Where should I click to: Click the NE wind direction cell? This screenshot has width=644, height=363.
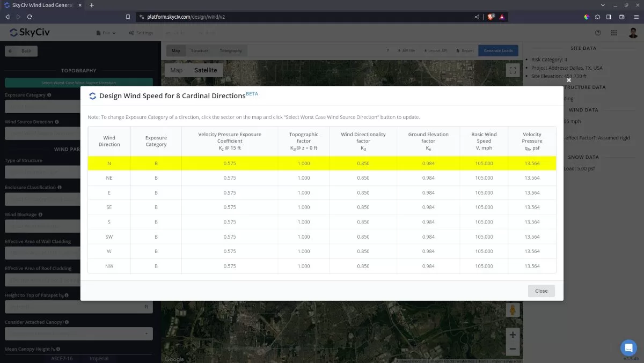(x=109, y=177)
